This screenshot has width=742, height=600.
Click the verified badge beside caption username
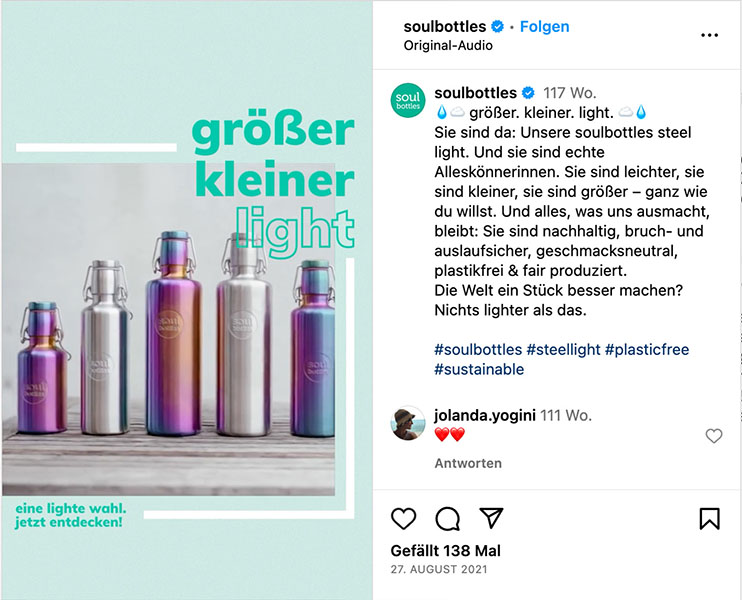tap(528, 93)
